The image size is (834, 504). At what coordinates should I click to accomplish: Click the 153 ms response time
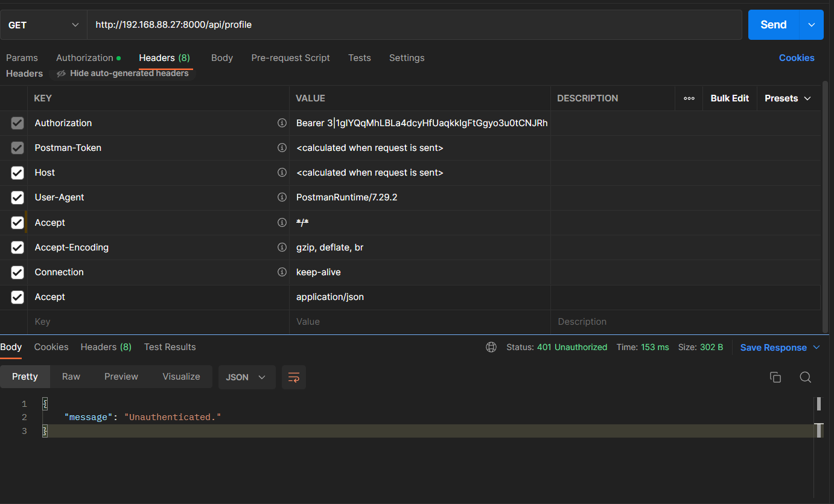pos(655,347)
